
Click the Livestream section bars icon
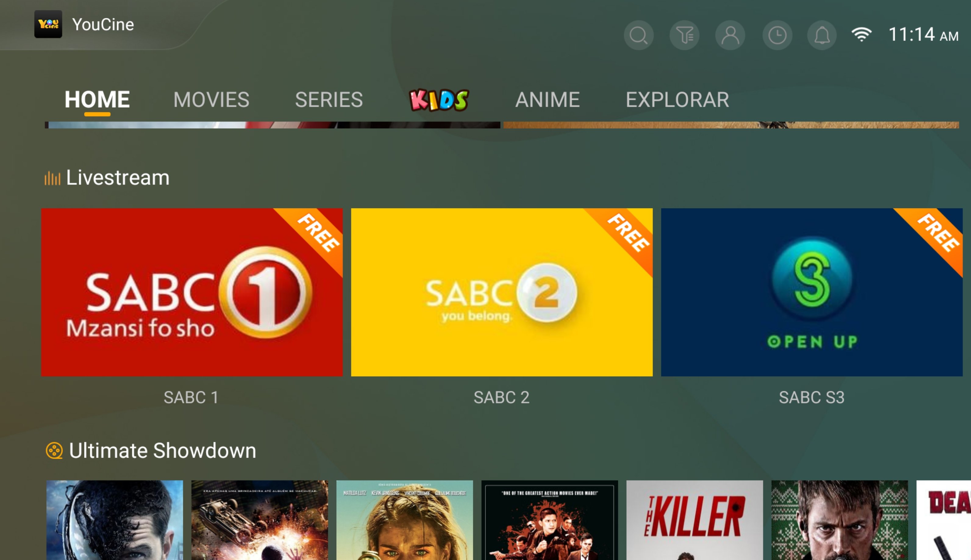(52, 179)
